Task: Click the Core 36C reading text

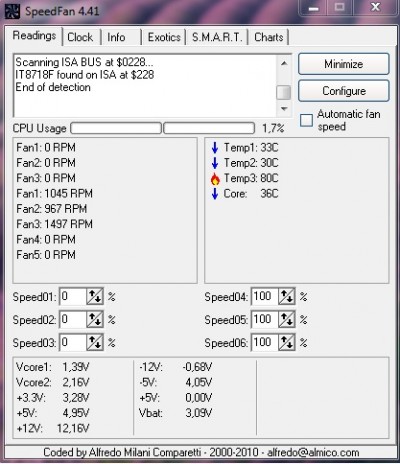Action: coord(251,193)
